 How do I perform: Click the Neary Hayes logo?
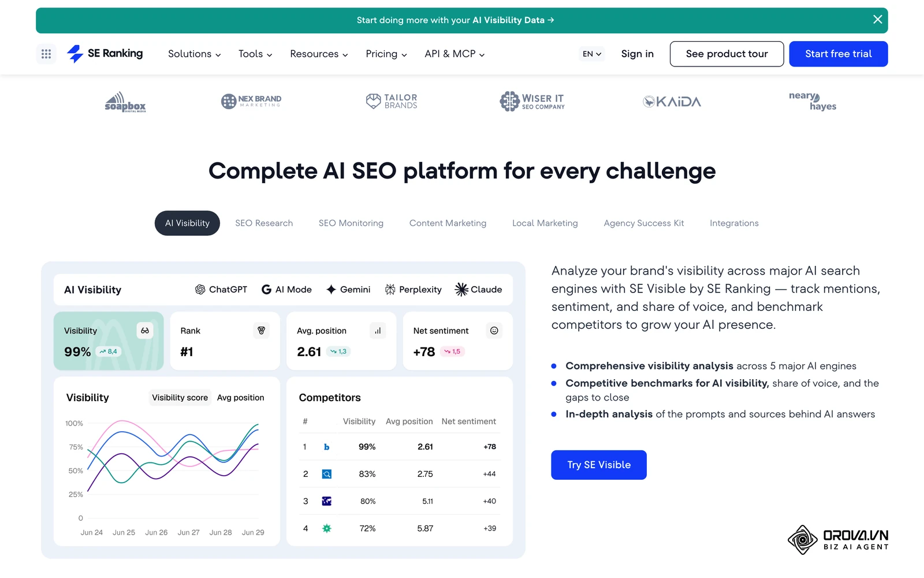point(813,101)
